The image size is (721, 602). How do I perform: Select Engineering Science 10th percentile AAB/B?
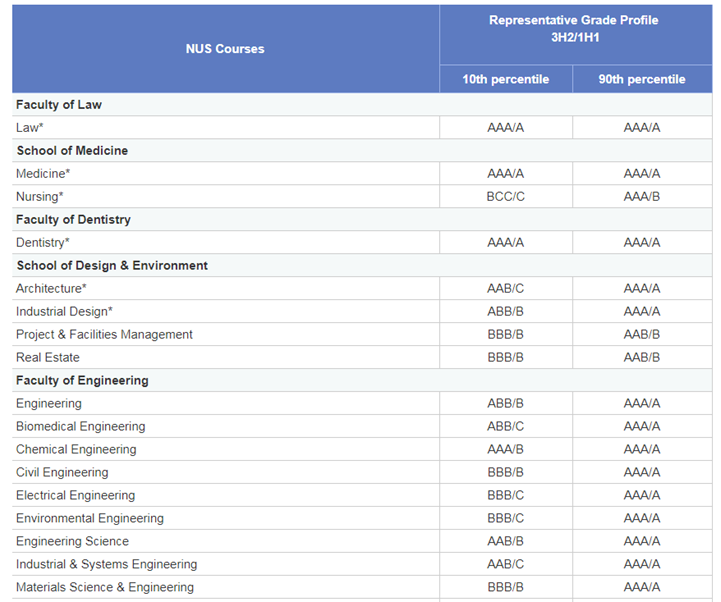tap(506, 541)
